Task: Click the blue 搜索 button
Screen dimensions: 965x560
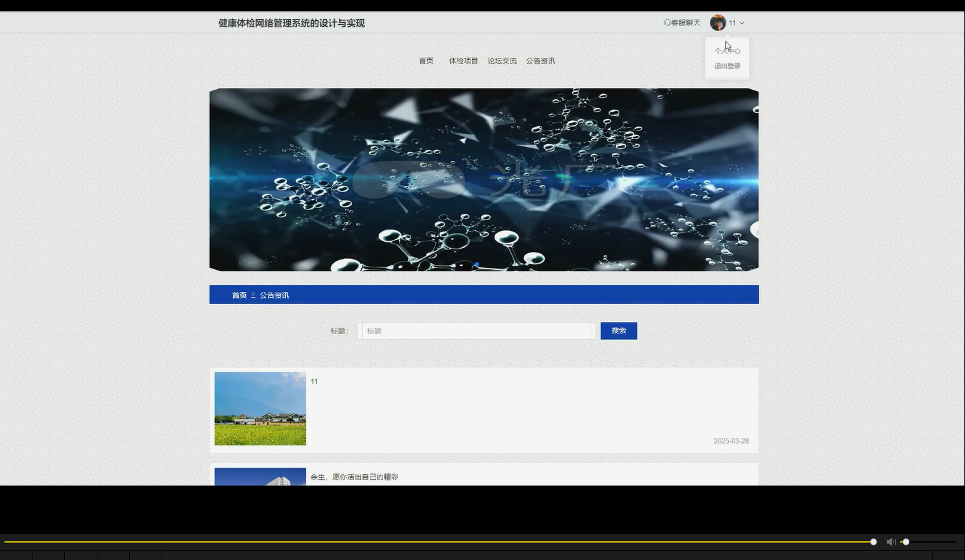Action: [619, 331]
